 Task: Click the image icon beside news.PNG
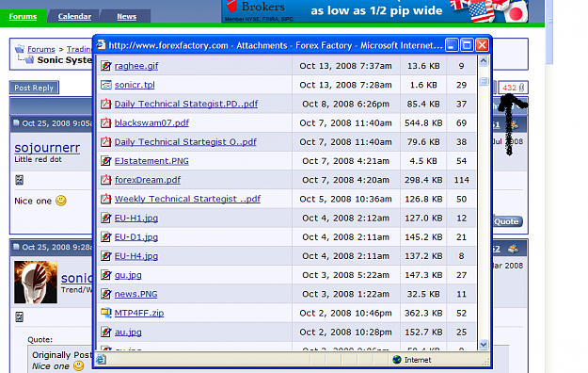[x=105, y=294]
